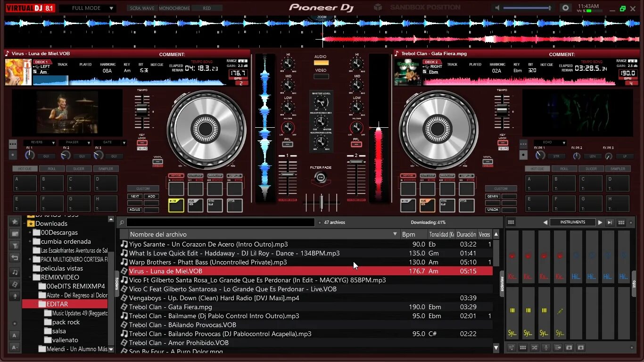Open PHASER effect dropdown on FX 2

point(75,142)
